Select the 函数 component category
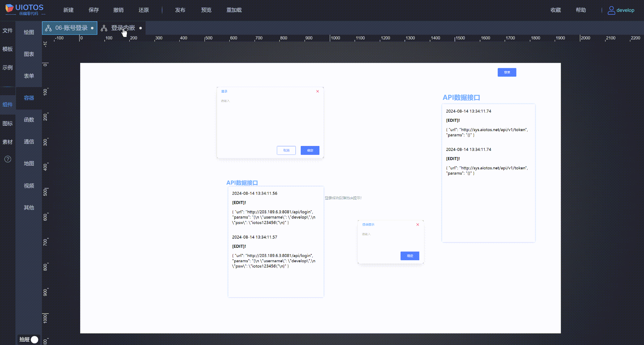The image size is (644, 345). (29, 120)
